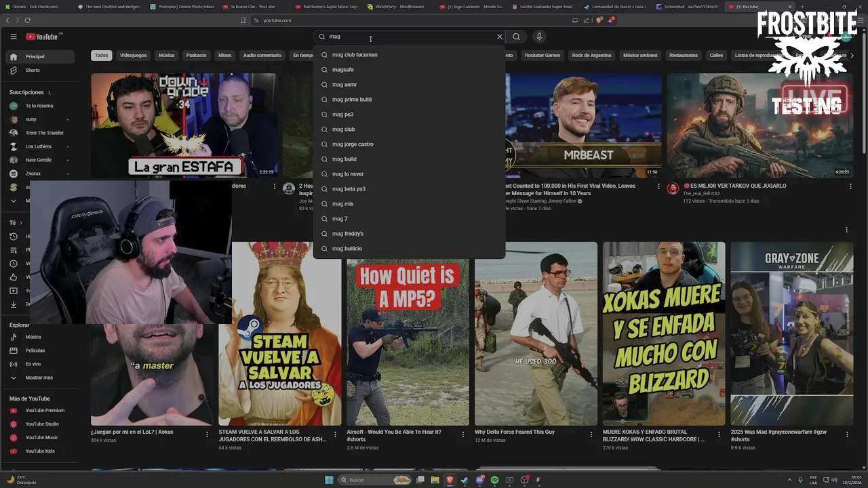Image resolution: width=868 pixels, height=488 pixels.
Task: Select the 'Restaurantes' filter chip
Action: click(x=683, y=56)
